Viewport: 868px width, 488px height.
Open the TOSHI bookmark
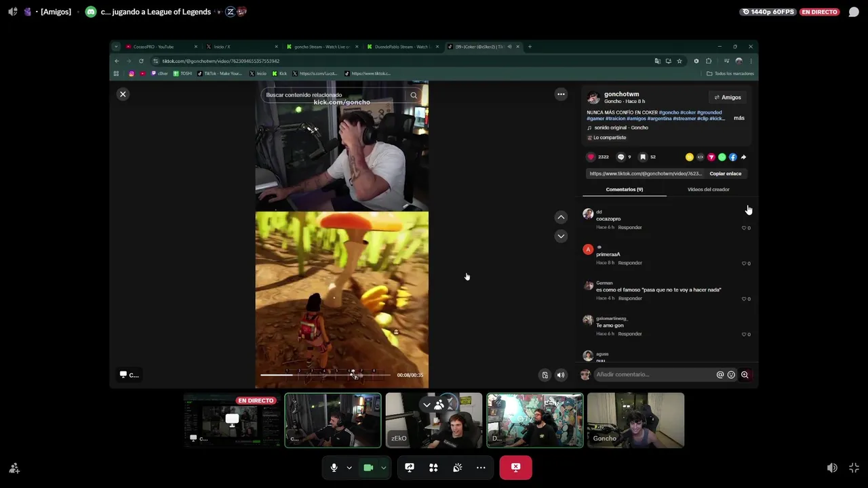pyautogui.click(x=182, y=73)
